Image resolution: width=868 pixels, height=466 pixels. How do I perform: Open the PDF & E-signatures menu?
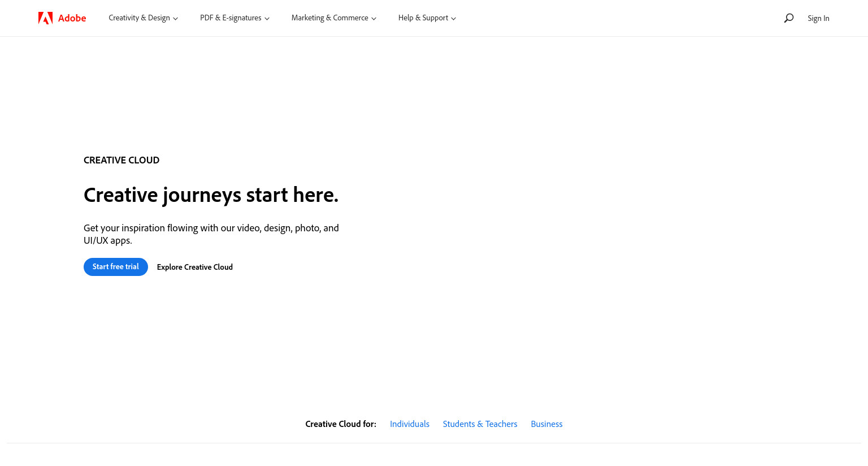pos(235,18)
